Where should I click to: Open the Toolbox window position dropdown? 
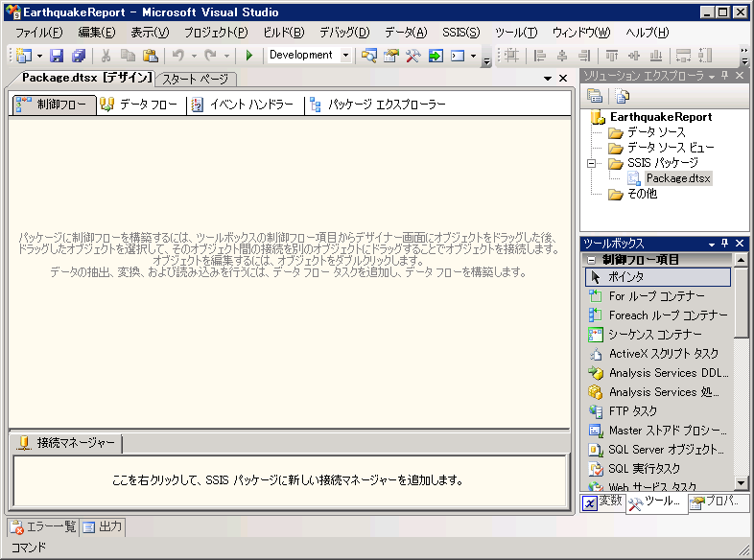click(x=712, y=245)
